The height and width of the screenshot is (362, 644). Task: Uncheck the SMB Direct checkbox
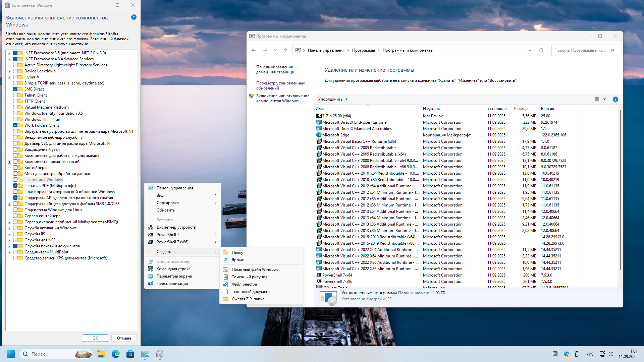(x=15, y=89)
